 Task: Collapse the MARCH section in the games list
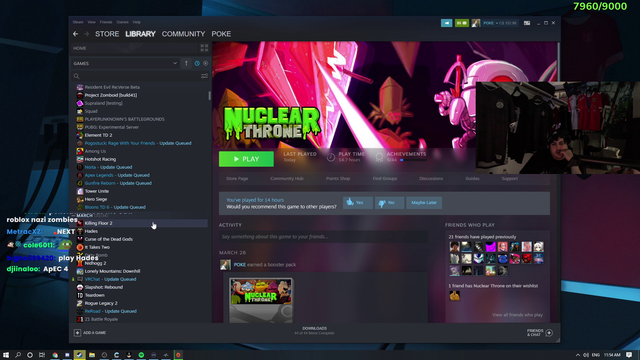point(84,215)
